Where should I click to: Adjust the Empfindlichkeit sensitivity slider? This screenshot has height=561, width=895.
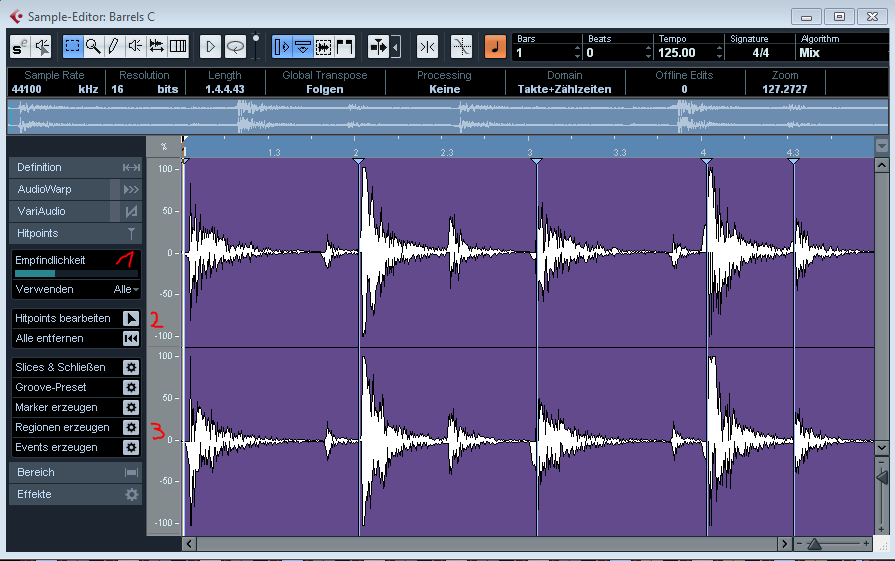75,274
